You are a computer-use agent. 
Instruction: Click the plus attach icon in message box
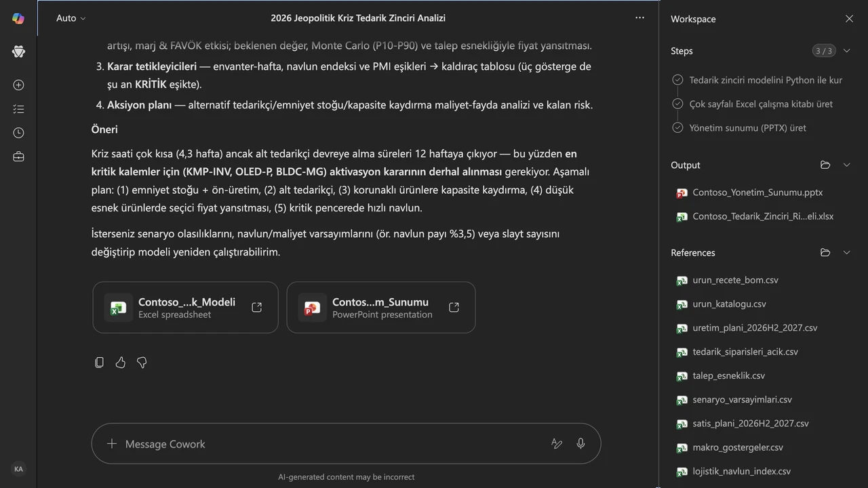112,444
